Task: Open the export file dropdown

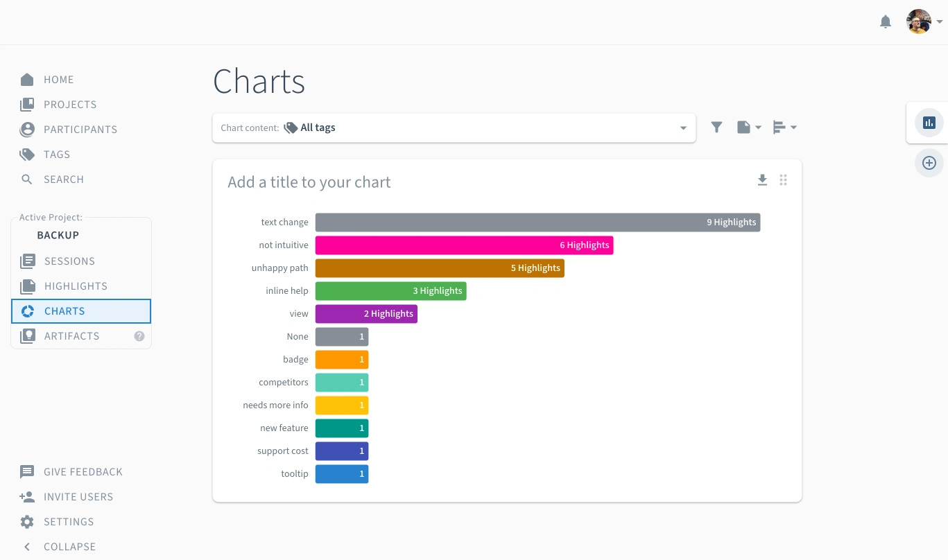Action: point(749,128)
